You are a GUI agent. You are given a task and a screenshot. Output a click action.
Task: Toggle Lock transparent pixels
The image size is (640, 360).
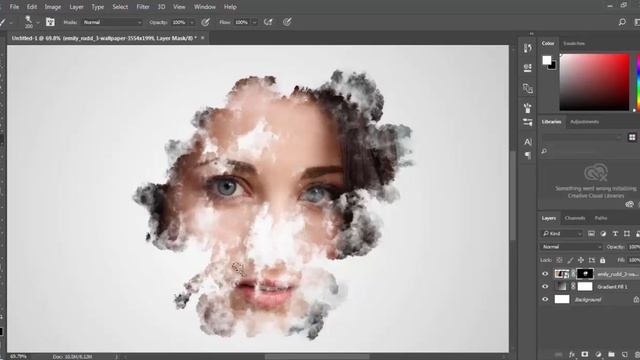click(x=560, y=260)
